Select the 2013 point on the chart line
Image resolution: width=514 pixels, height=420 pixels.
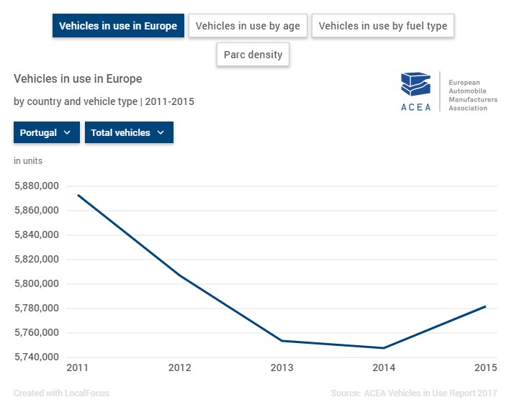(281, 341)
